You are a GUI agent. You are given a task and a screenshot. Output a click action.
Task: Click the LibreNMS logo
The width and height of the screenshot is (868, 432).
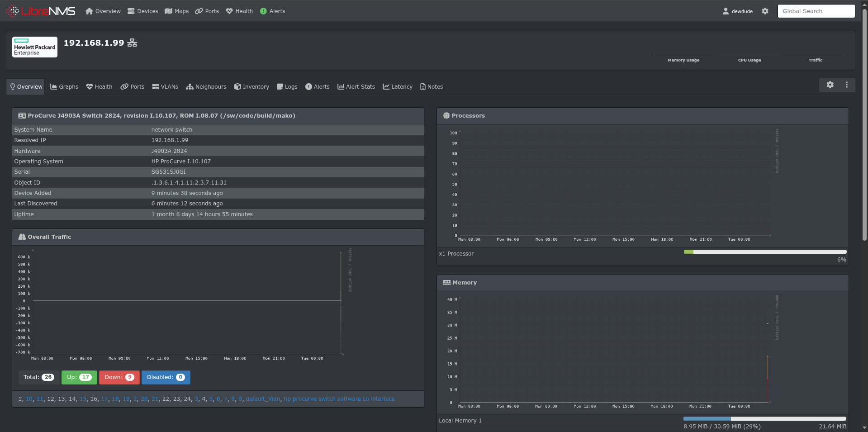41,11
